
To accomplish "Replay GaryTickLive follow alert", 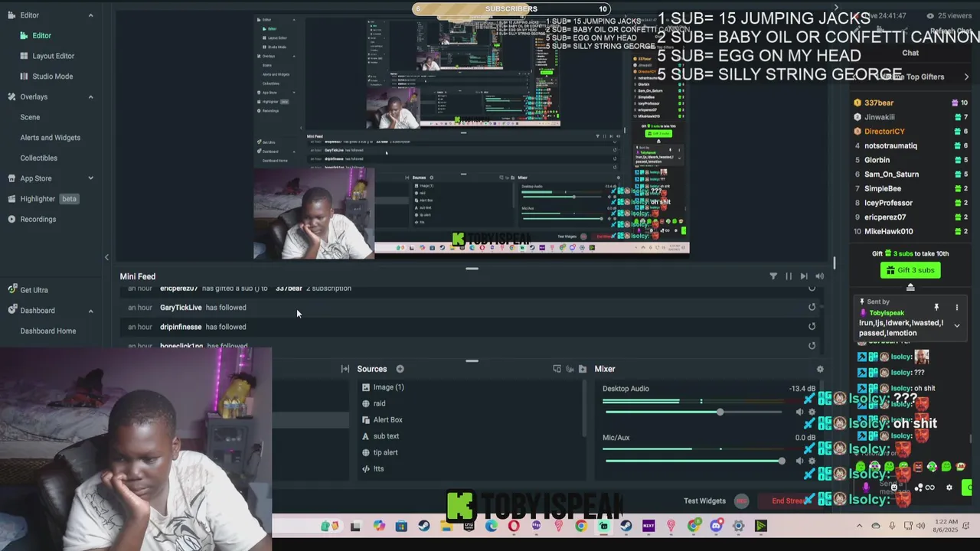I will tap(812, 308).
